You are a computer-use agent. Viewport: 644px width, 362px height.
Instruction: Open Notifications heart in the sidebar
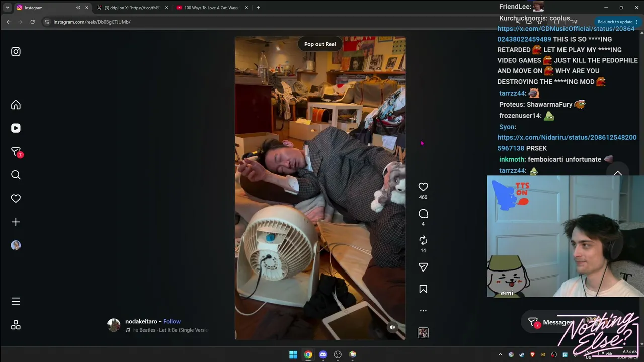tap(16, 199)
